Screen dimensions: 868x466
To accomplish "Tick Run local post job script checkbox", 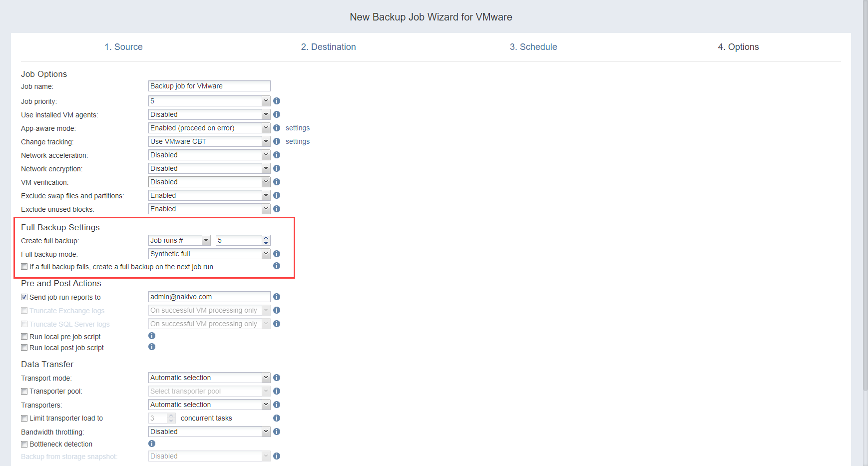I will pyautogui.click(x=24, y=348).
